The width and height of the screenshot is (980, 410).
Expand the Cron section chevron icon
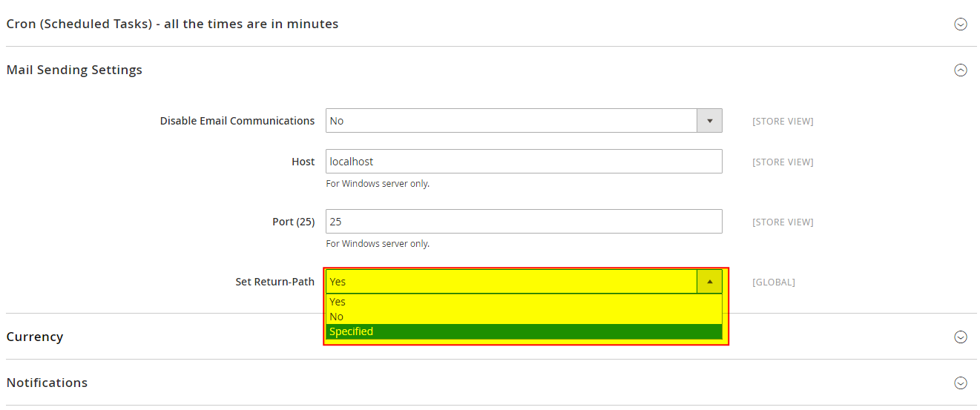(x=960, y=24)
